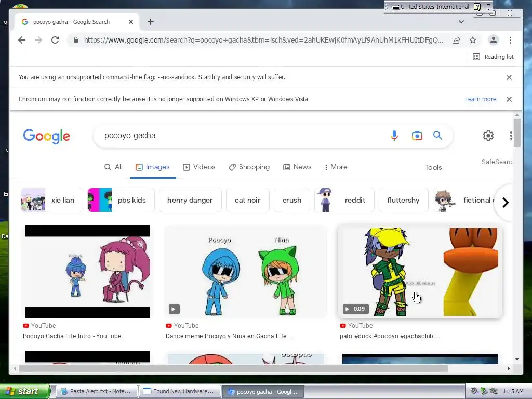Open Chromium three-dot menu
Viewport: 532px width, 399px height.
[x=510, y=40]
